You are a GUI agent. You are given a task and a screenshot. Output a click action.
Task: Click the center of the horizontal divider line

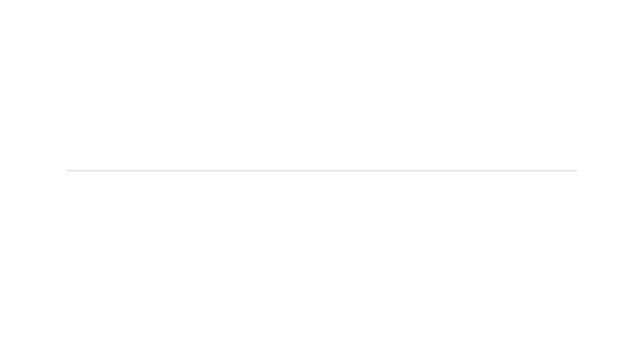pos(322,171)
